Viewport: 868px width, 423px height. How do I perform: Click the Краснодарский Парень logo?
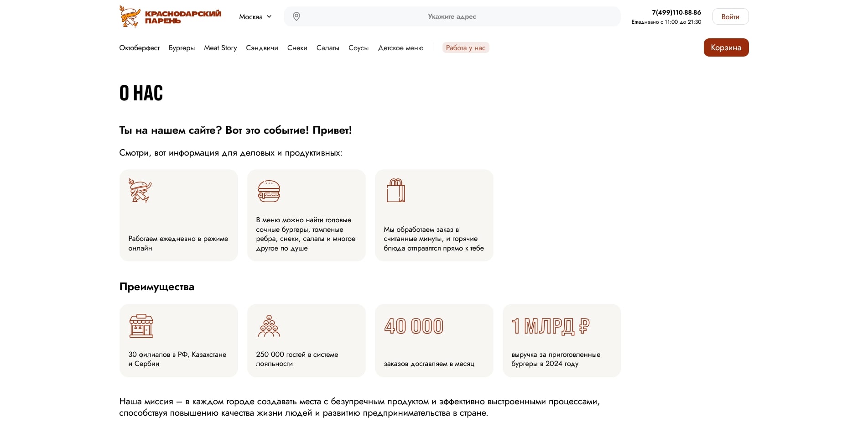(x=170, y=16)
